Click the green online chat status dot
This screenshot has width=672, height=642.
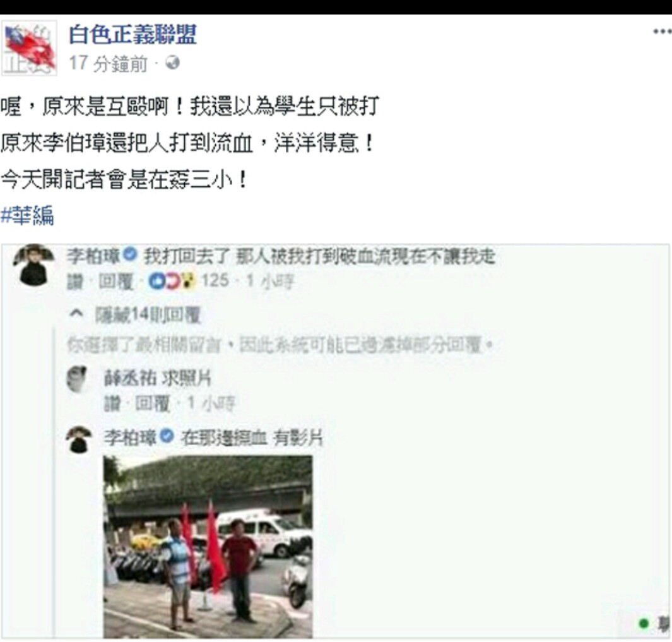(x=644, y=623)
